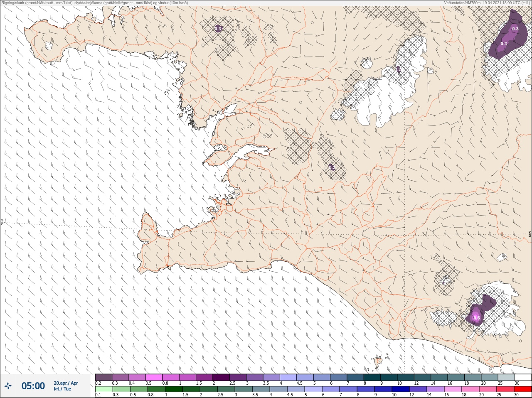The image size is (532, 398).
Task: Select upper legend light gray swatch between 25 and 30
Action: click(505, 377)
